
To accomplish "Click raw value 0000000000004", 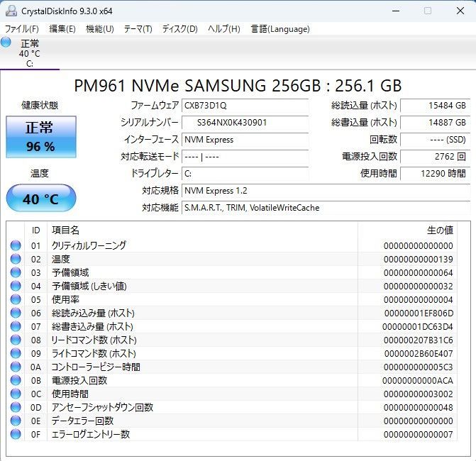I will [419, 299].
